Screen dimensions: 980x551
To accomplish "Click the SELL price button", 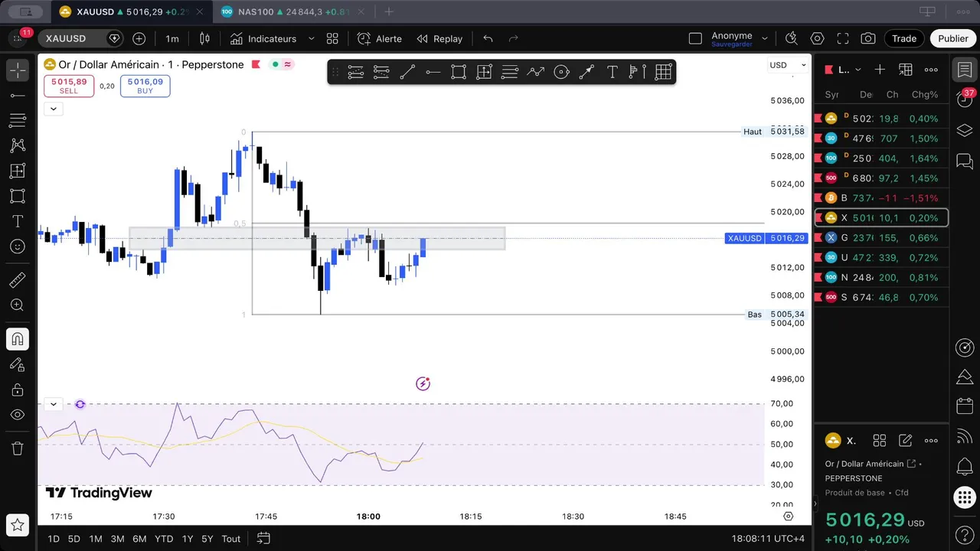I will pyautogui.click(x=69, y=86).
